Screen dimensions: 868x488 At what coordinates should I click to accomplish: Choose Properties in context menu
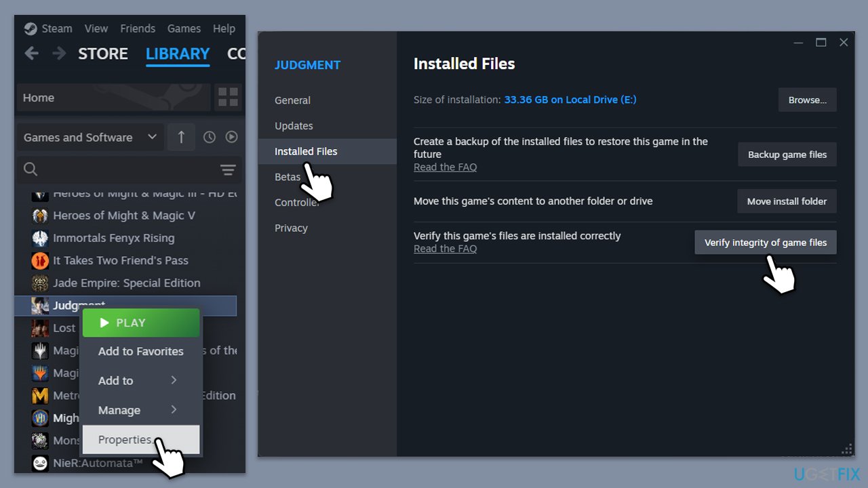pyautogui.click(x=141, y=439)
